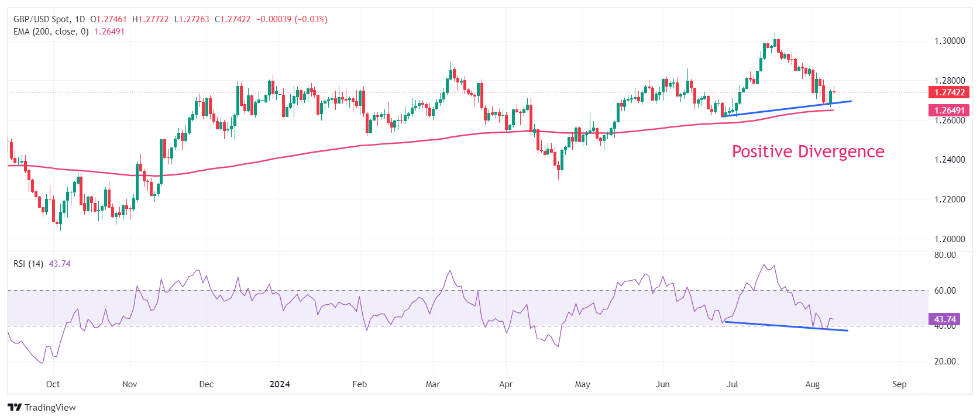The height and width of the screenshot is (420, 980).
Task: Select the Positive Divergence text annotation
Action: pyautogui.click(x=808, y=152)
